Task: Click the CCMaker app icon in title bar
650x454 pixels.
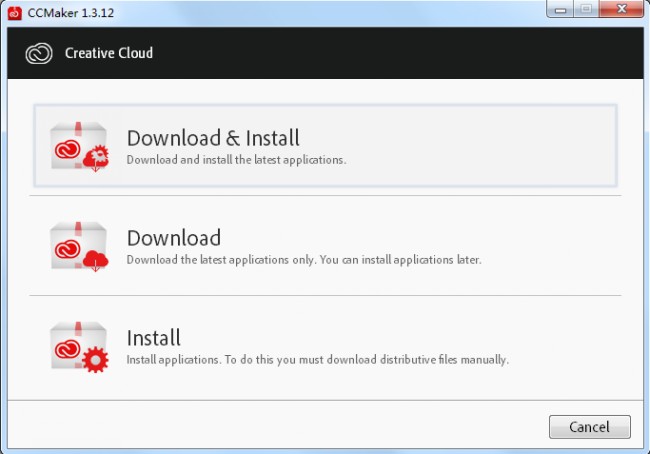Action: click(x=15, y=13)
